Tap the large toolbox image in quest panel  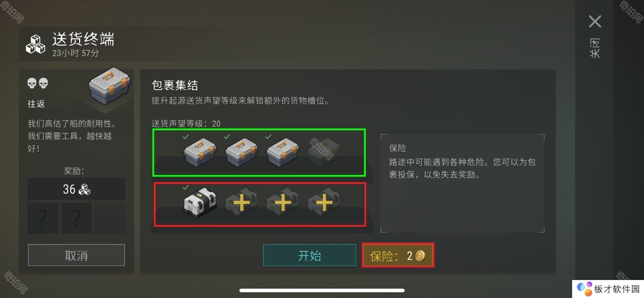(x=110, y=86)
